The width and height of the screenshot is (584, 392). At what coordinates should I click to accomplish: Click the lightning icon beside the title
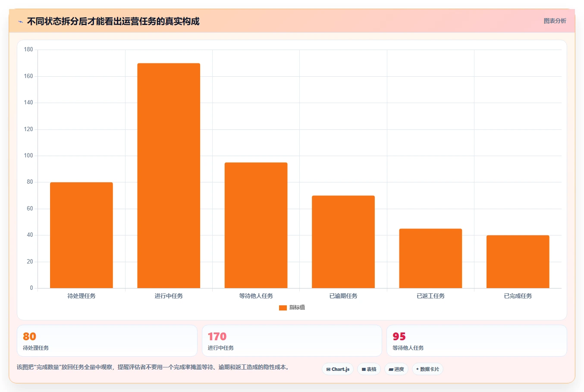20,22
